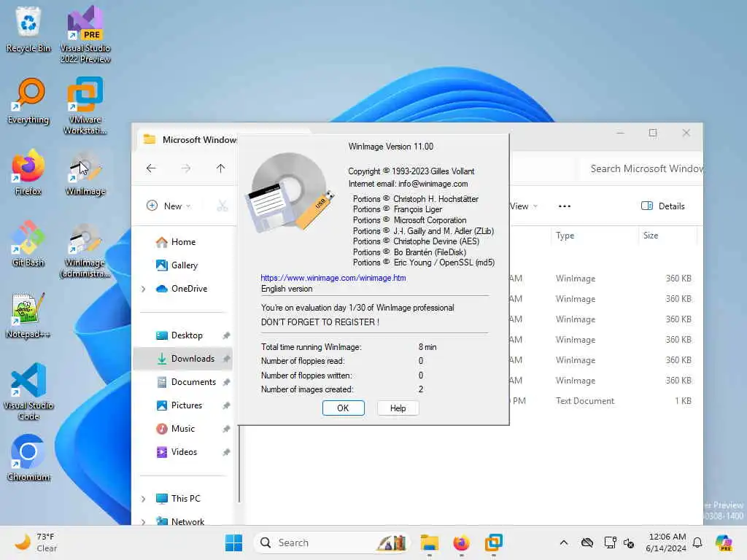Select Gallery in Explorer sidebar
The width and height of the screenshot is (747, 560).
point(185,265)
